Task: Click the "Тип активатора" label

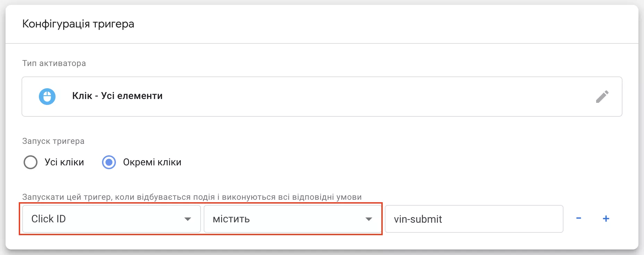Action: [54, 64]
